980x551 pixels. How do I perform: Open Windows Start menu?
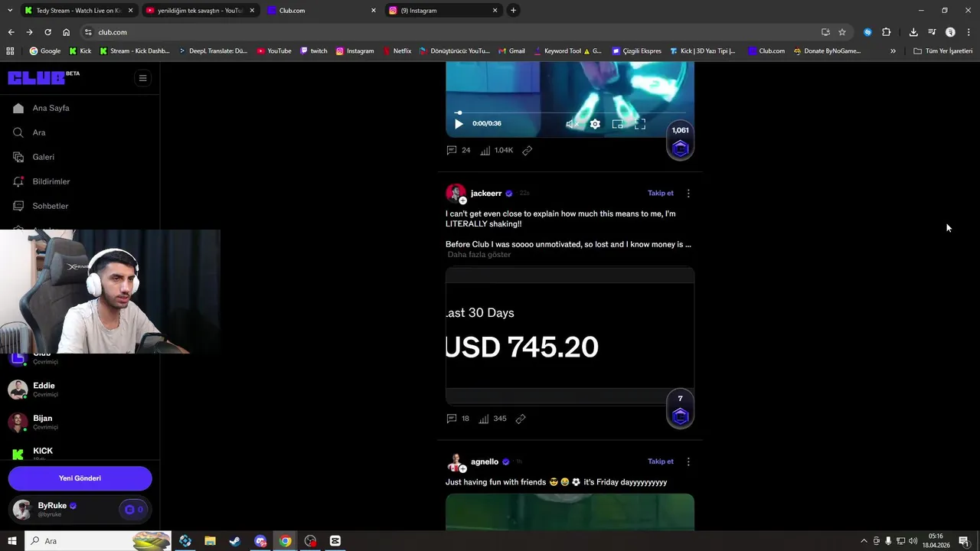click(x=11, y=541)
